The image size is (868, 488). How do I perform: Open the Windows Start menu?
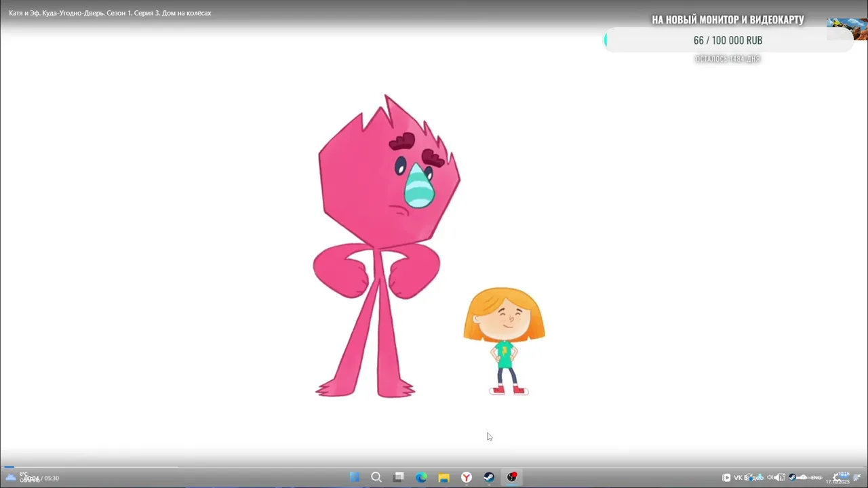click(354, 477)
